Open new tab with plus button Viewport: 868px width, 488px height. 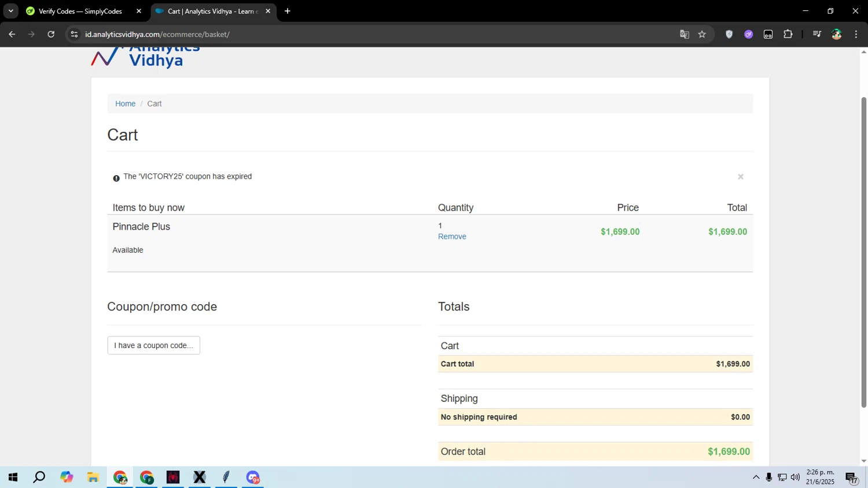point(288,11)
